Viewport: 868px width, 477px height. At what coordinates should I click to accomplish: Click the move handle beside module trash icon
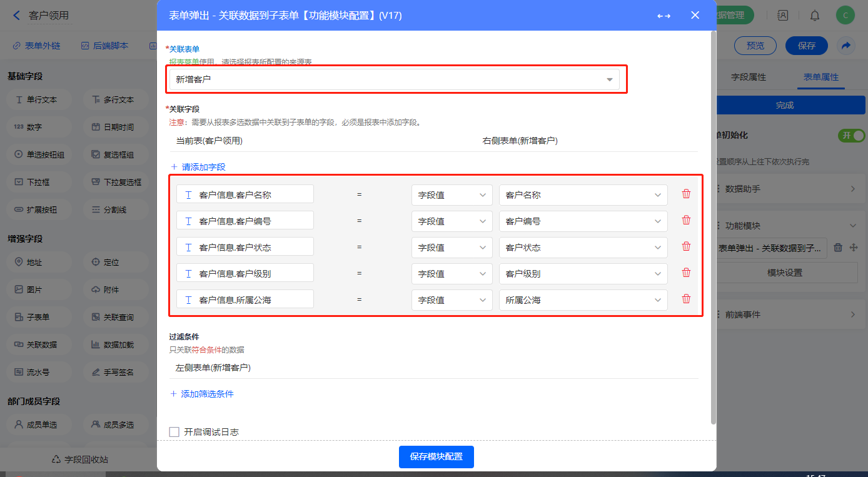[853, 248]
